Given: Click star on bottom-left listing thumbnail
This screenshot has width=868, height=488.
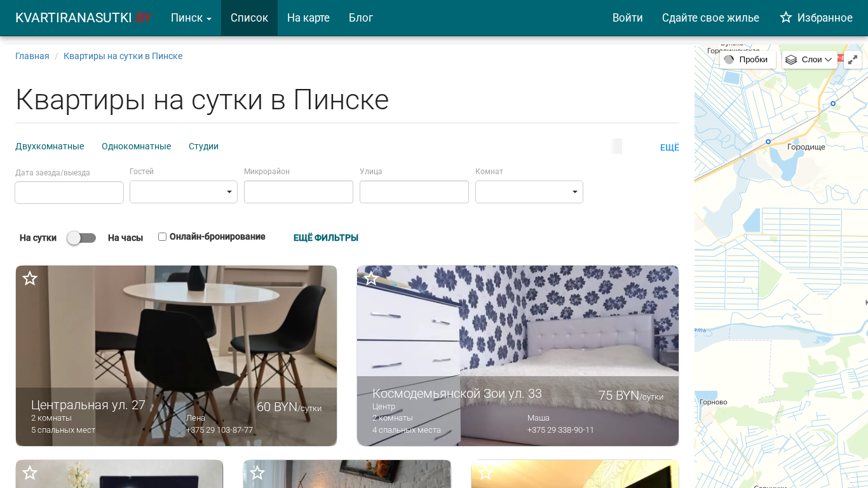Looking at the screenshot, I should point(30,473).
